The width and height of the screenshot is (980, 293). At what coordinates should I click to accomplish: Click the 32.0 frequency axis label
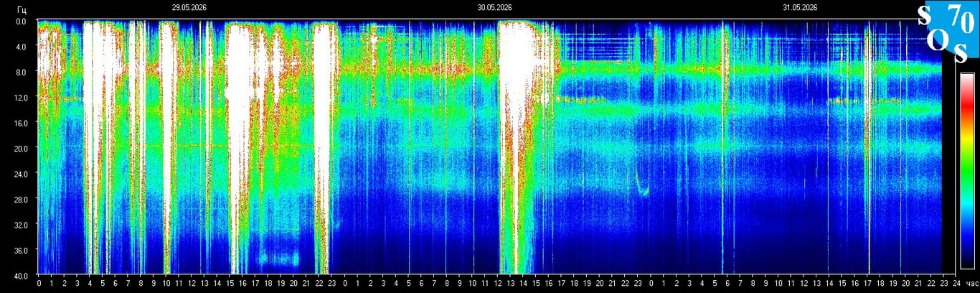click(21, 225)
